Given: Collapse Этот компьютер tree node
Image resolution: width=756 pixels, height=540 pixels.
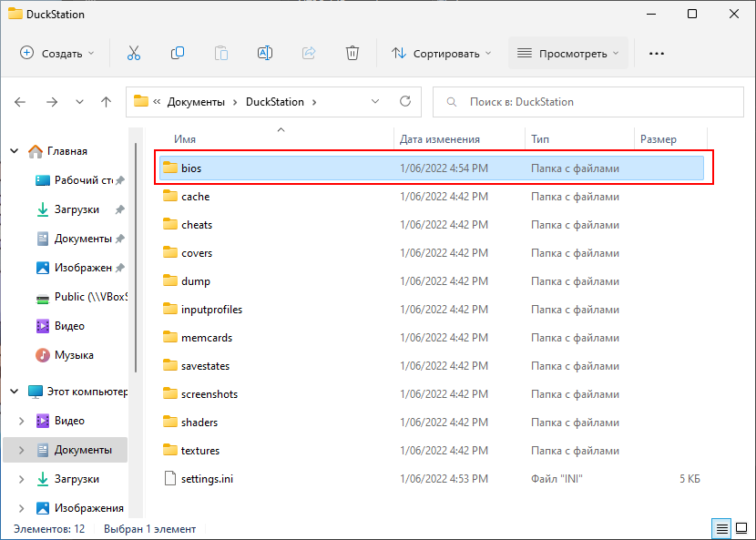Looking at the screenshot, I should [x=15, y=391].
